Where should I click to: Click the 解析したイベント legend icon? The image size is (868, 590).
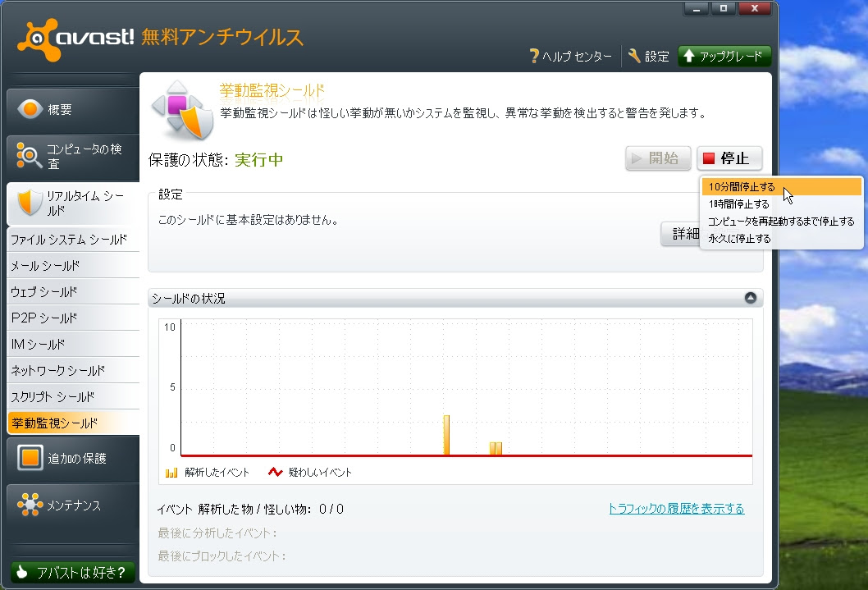tap(171, 472)
